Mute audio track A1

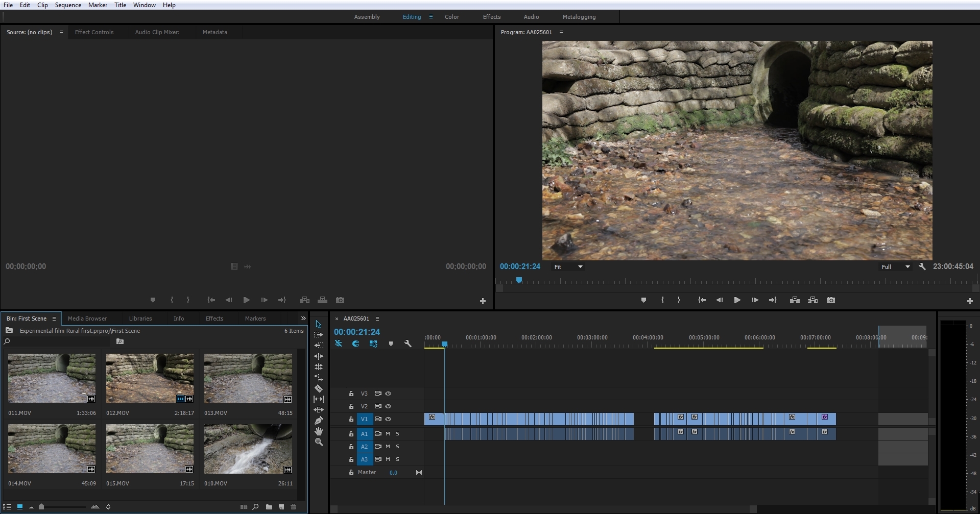click(x=388, y=433)
